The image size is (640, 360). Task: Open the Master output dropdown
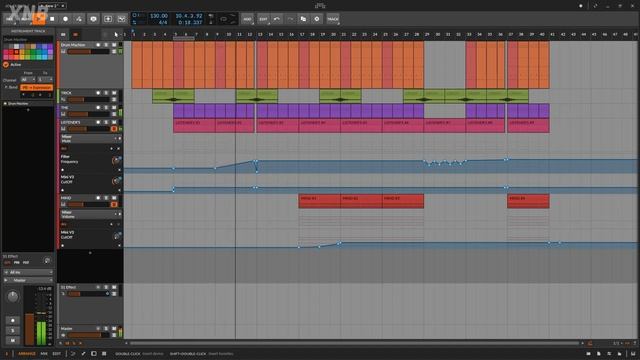pos(28,280)
